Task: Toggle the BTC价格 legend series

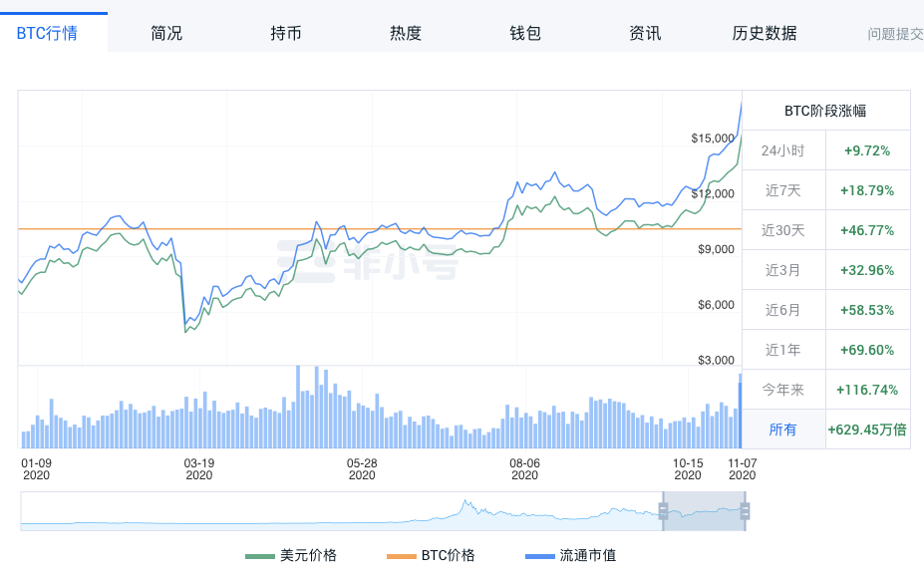Action: 431,555
